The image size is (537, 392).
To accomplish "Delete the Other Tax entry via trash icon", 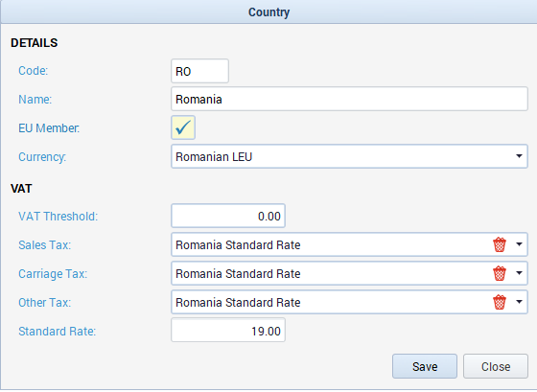I will tap(500, 302).
